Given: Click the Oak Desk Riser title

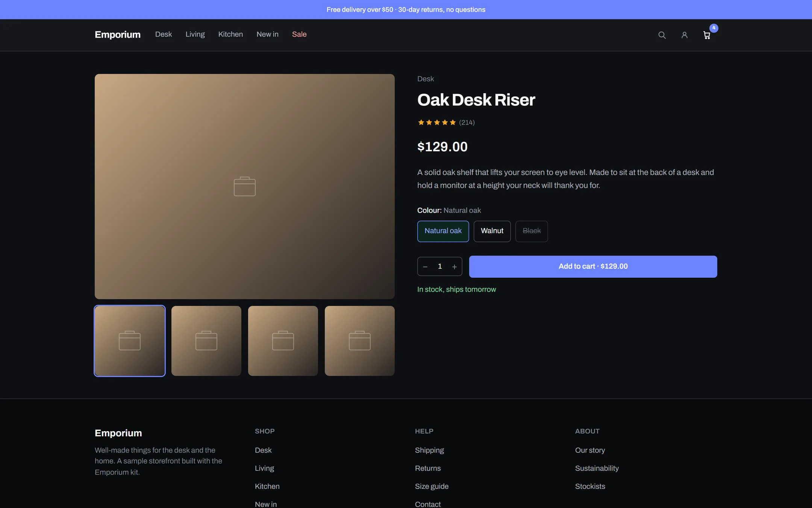Looking at the screenshot, I should point(476,100).
